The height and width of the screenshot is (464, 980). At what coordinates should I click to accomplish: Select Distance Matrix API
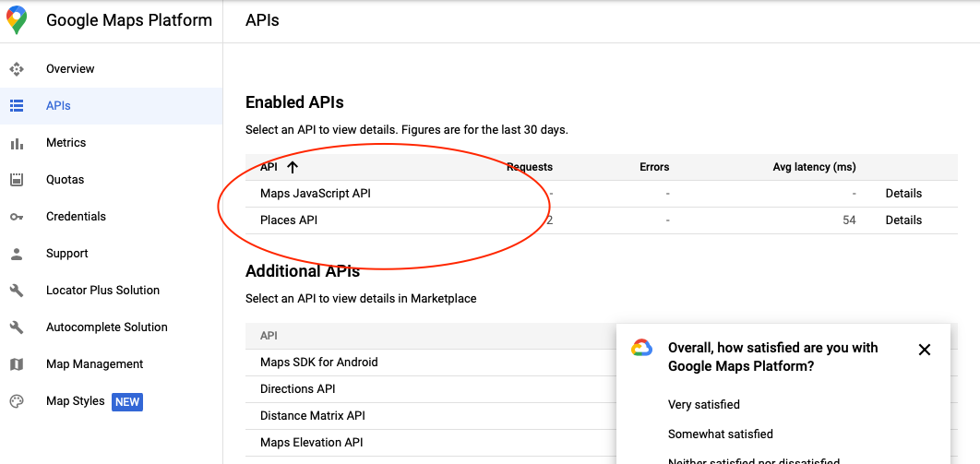click(313, 415)
